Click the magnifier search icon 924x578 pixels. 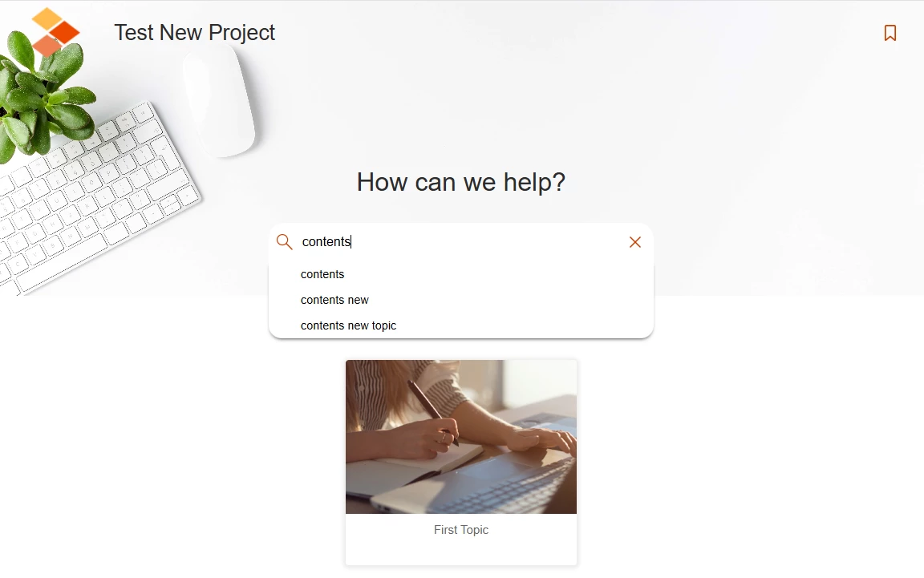[284, 241]
